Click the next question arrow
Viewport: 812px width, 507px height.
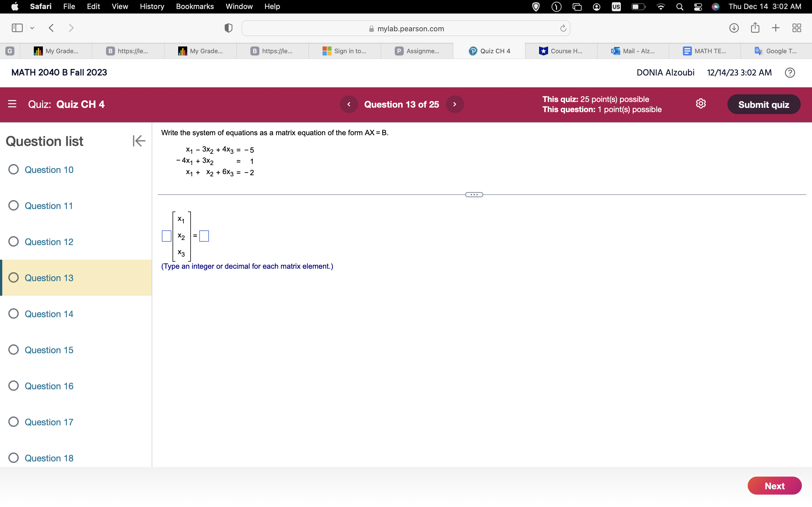coord(455,104)
